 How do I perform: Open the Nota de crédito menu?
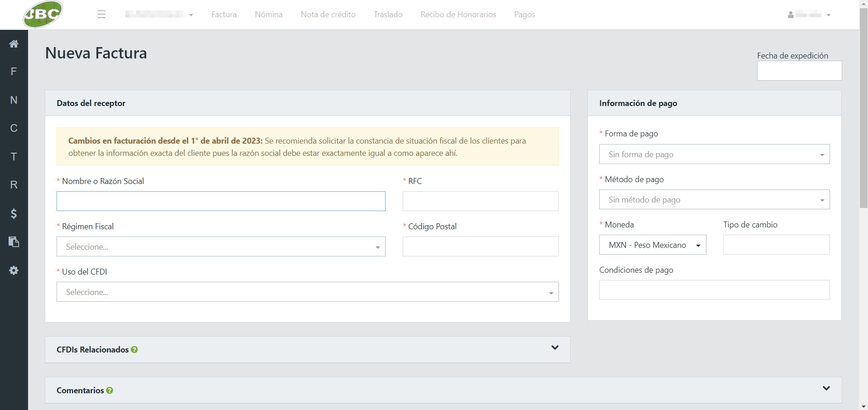328,14
